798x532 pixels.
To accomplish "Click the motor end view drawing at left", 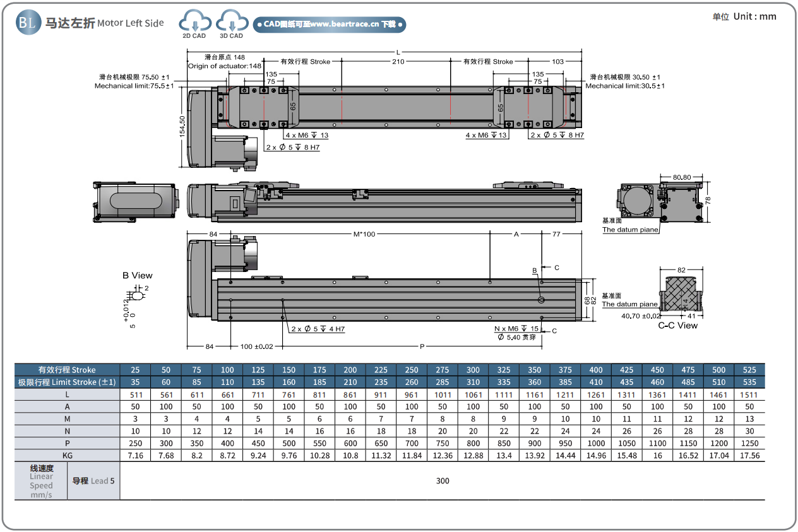I will click(134, 201).
